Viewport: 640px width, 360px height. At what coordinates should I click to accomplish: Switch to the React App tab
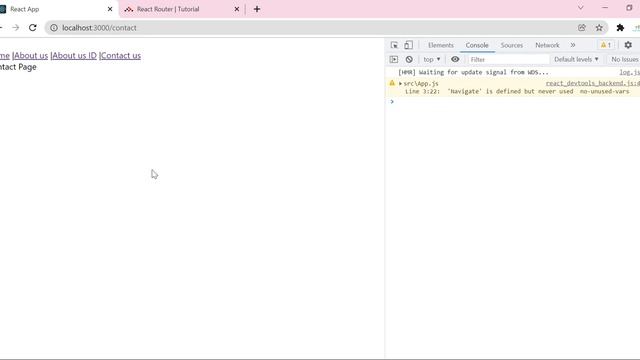24,9
